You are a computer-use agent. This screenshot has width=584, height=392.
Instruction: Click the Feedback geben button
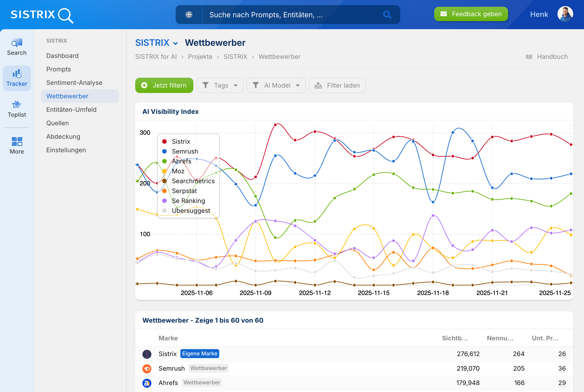pyautogui.click(x=471, y=14)
